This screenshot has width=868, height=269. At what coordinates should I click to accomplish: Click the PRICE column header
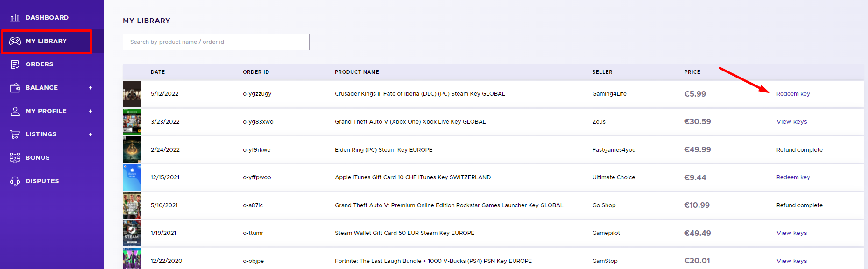(692, 72)
